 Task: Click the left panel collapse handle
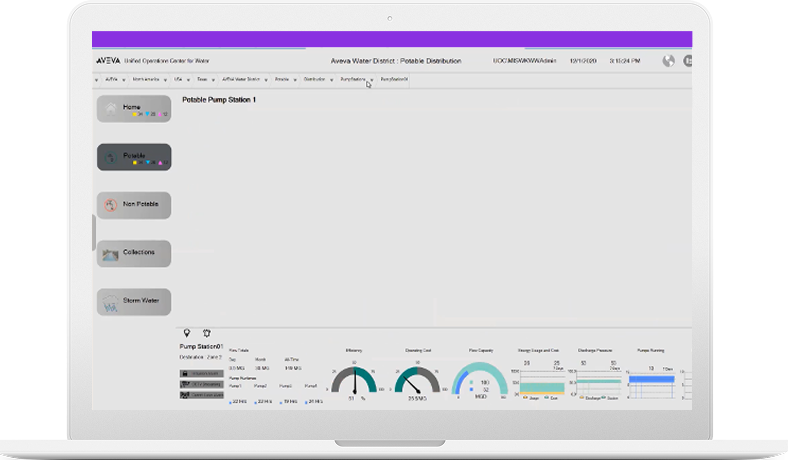pyautogui.click(x=94, y=232)
